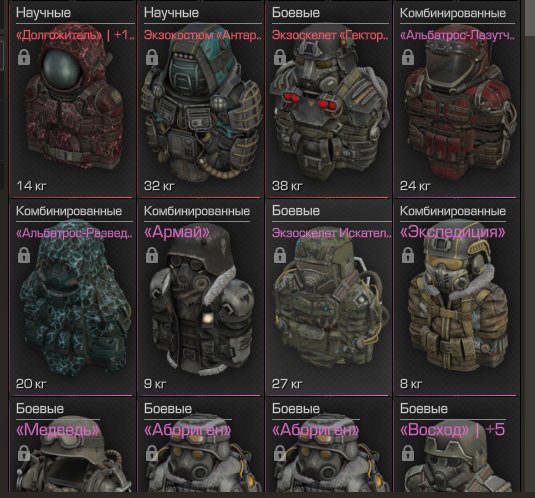Click the lock icon on «Альбатрос-Лазутч..» card
Image resolution: width=535 pixels, height=498 pixels.
coord(408,57)
